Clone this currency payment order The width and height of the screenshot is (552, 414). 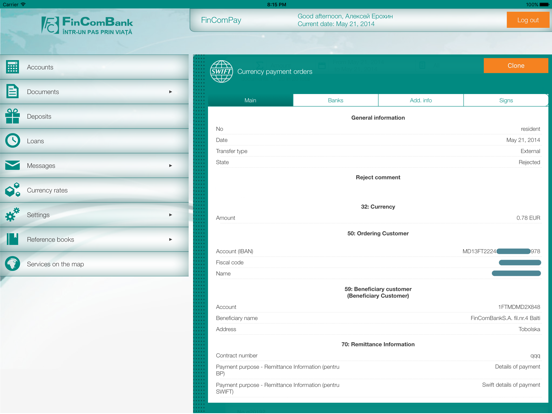click(516, 65)
